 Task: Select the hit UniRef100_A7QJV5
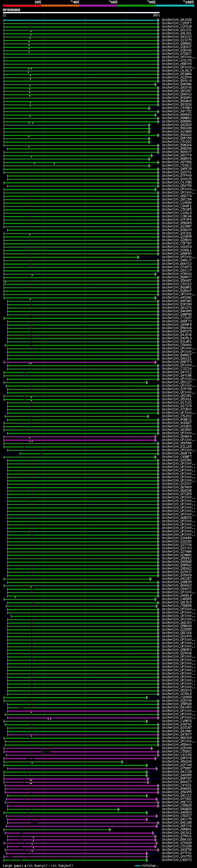click(177, 61)
